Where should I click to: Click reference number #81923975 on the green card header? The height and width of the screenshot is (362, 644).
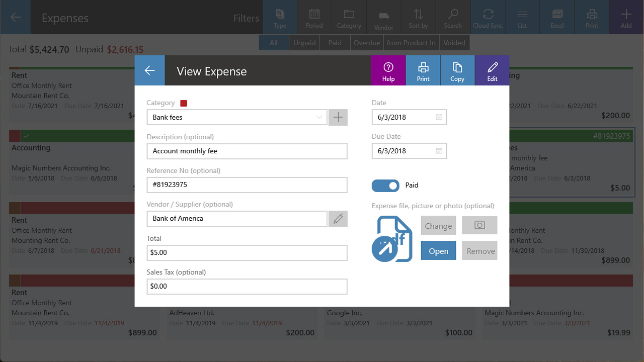[611, 136]
